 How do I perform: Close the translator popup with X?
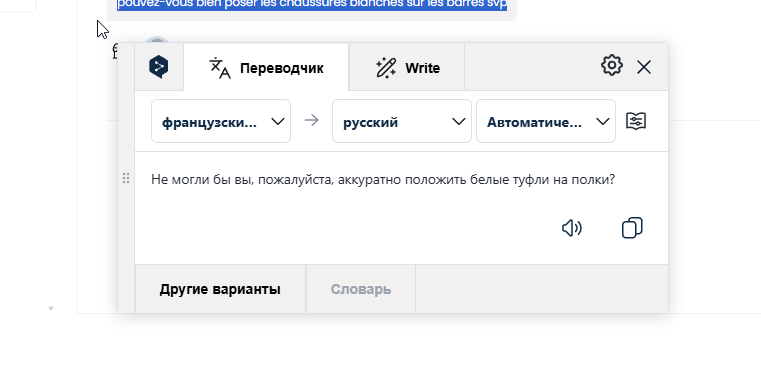[x=644, y=67]
